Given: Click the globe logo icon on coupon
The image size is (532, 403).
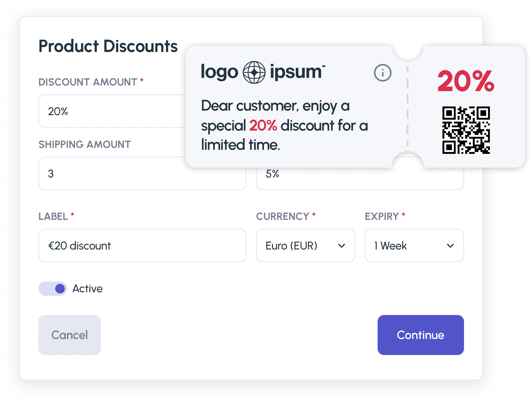Looking at the screenshot, I should (254, 72).
